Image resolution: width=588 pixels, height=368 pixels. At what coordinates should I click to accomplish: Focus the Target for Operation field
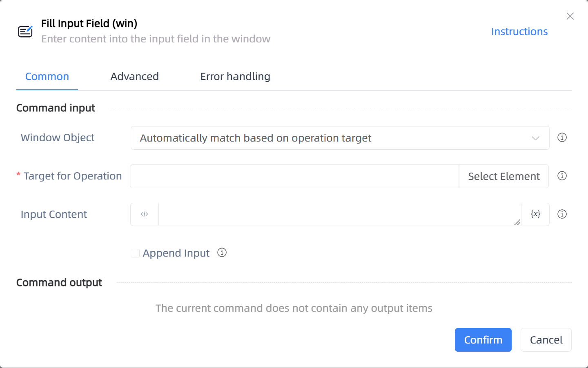click(294, 176)
